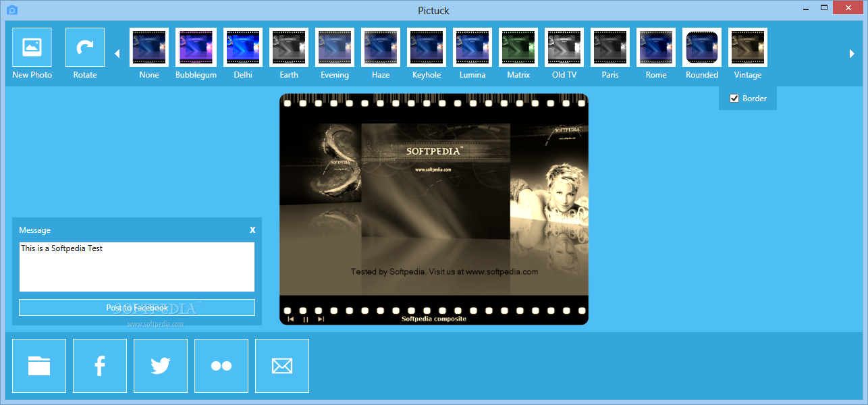Image resolution: width=868 pixels, height=405 pixels.
Task: Choose the Lumina filter
Action: (x=472, y=47)
